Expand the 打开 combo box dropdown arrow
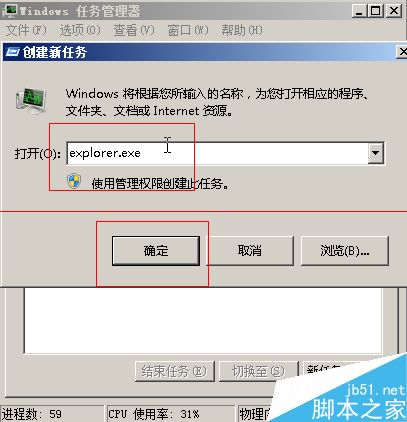The width and height of the screenshot is (407, 422). 376,153
